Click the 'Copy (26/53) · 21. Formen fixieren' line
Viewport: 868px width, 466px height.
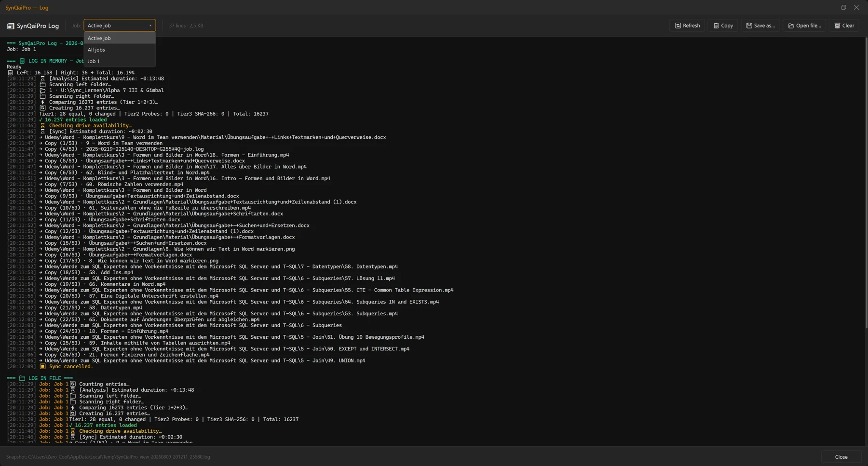click(108, 355)
